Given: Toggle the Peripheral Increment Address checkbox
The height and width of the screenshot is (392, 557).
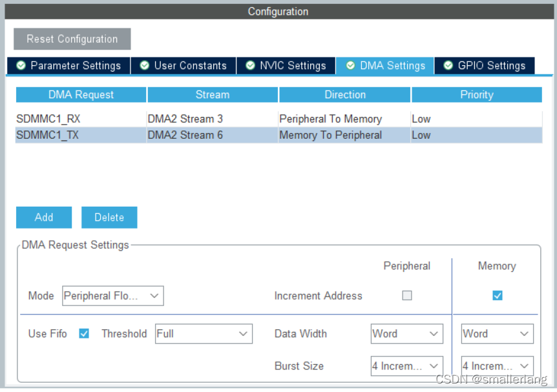Looking at the screenshot, I should 406,295.
